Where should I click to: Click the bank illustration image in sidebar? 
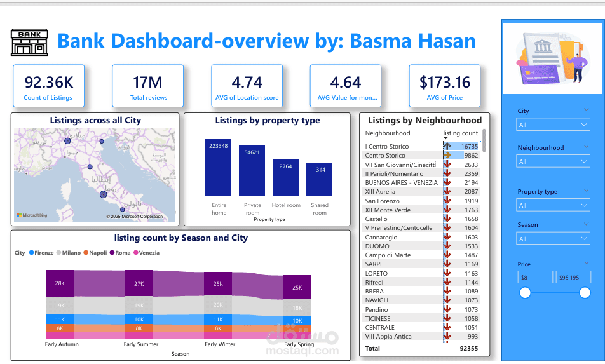(x=553, y=58)
